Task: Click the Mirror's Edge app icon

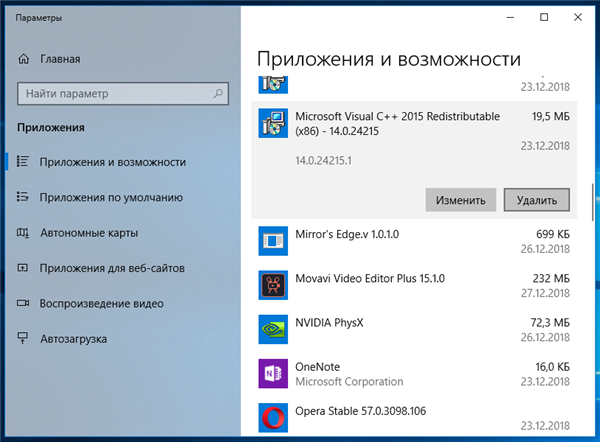Action: pyautogui.click(x=273, y=241)
